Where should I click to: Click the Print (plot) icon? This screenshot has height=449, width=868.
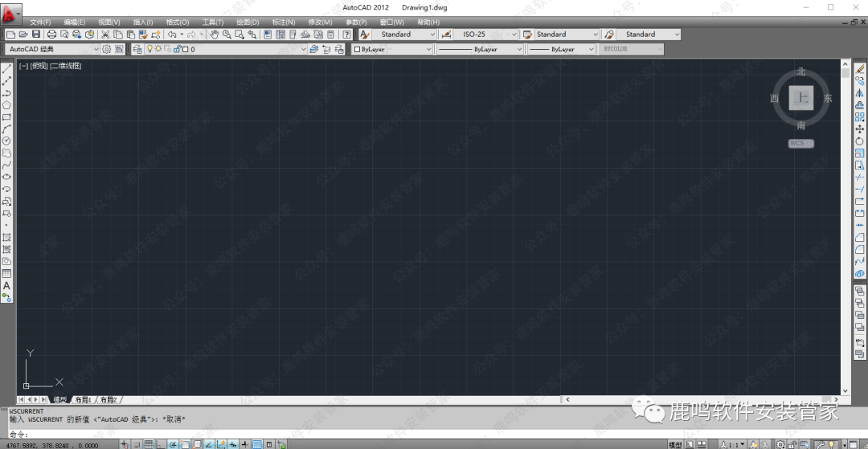[x=51, y=35]
